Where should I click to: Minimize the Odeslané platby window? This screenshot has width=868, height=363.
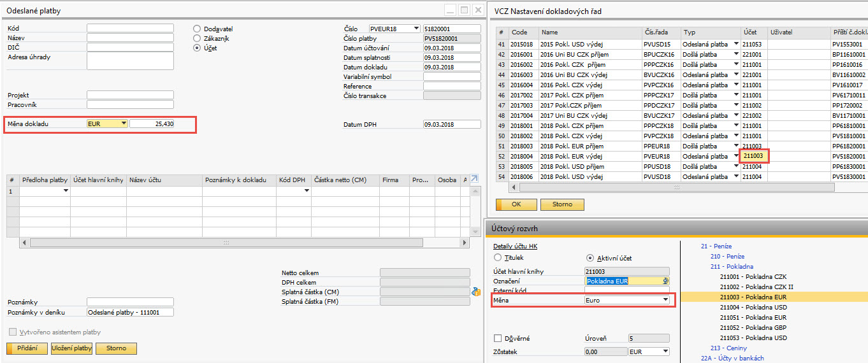[x=450, y=10]
